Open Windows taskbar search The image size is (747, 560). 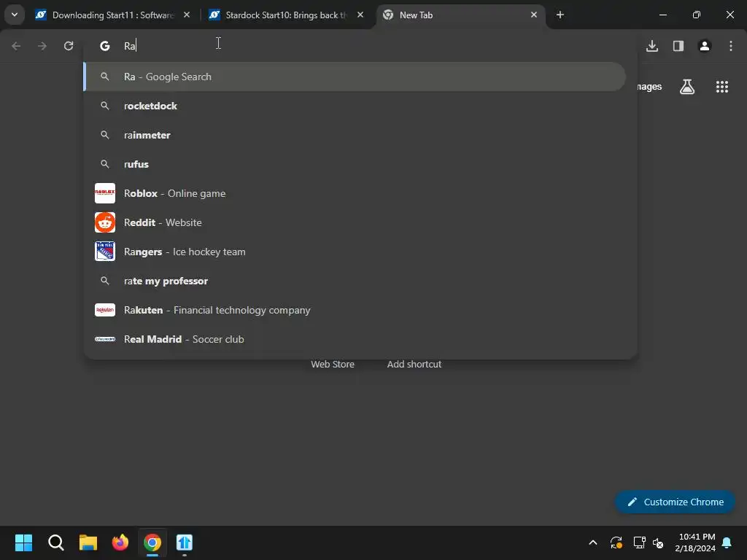[x=55, y=542]
